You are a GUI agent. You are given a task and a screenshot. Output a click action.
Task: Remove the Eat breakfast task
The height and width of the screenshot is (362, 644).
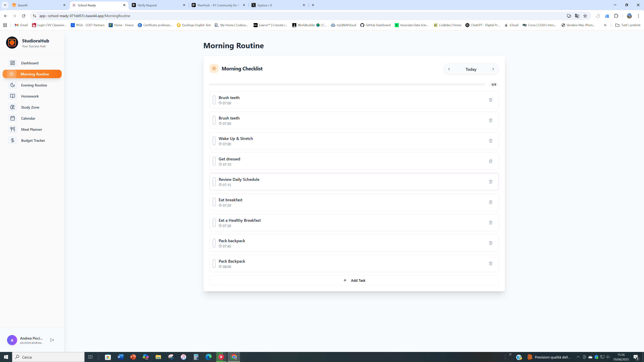pyautogui.click(x=491, y=202)
